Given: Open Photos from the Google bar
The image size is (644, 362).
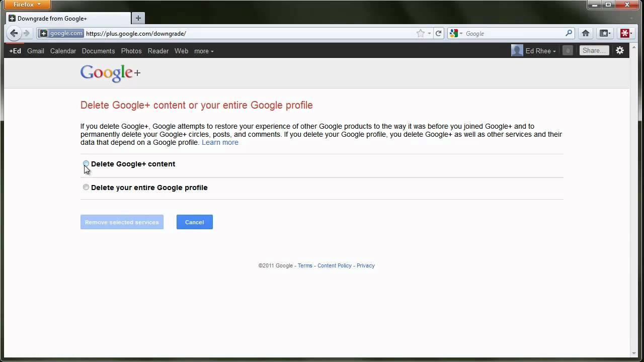Looking at the screenshot, I should (x=131, y=51).
